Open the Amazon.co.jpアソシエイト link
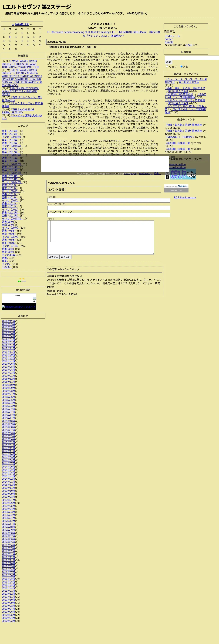The height and width of the screenshot is (644, 219). (19, 307)
